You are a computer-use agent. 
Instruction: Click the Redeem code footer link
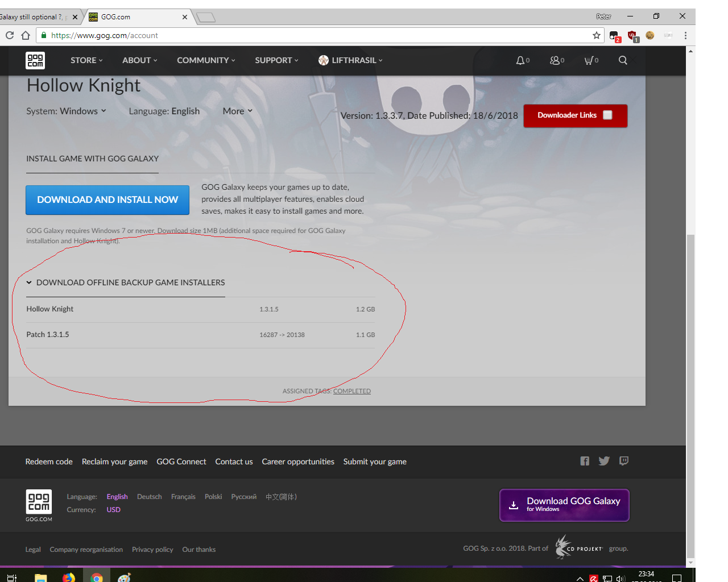pos(49,462)
